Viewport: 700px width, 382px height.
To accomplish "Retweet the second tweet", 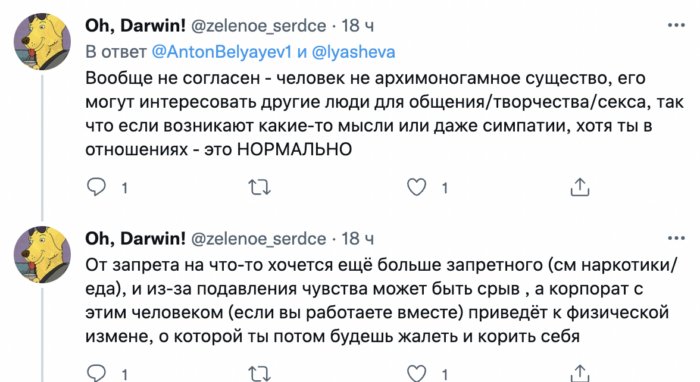I will (x=259, y=374).
